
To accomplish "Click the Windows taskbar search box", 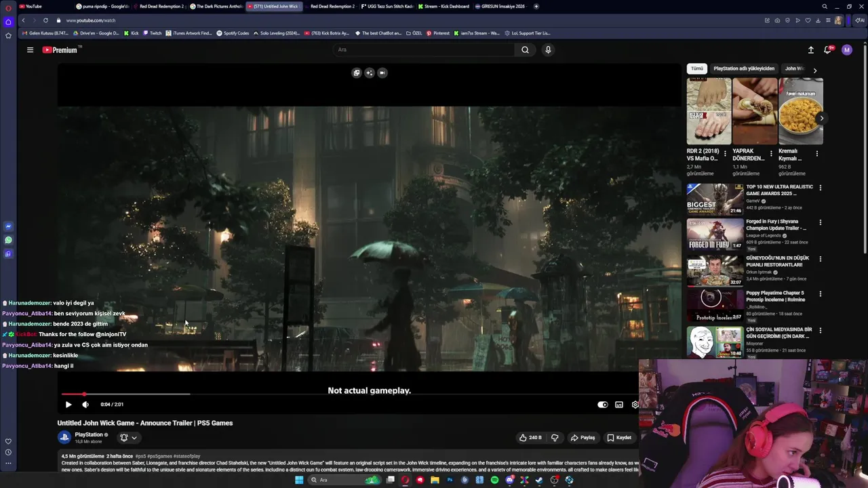I will 344,480.
